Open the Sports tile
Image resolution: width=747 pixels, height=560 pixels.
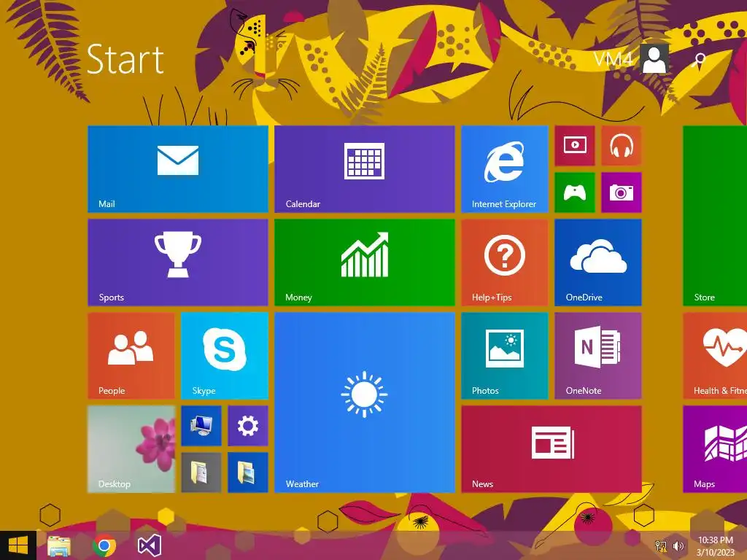tap(178, 262)
